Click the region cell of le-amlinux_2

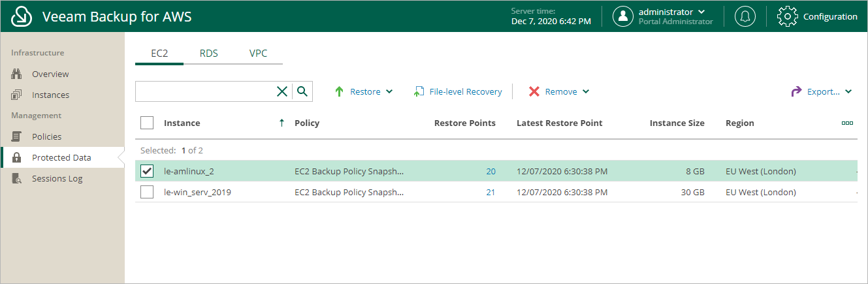click(761, 172)
